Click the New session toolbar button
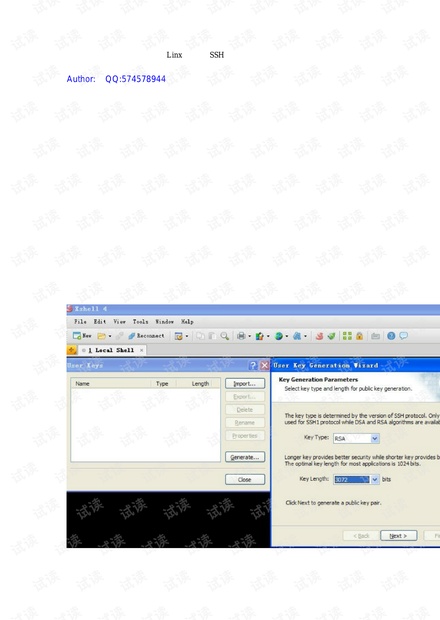The image size is (440, 620). pyautogui.click(x=82, y=336)
